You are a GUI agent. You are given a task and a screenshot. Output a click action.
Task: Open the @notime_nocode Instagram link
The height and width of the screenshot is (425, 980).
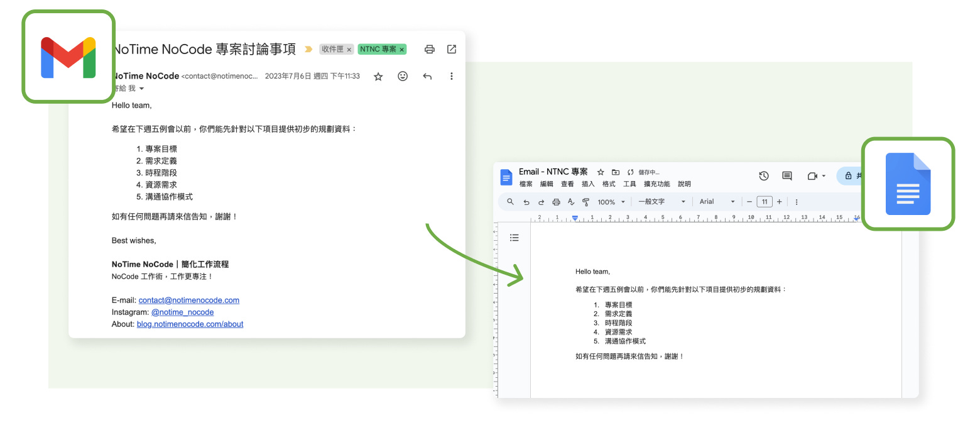[x=182, y=312]
